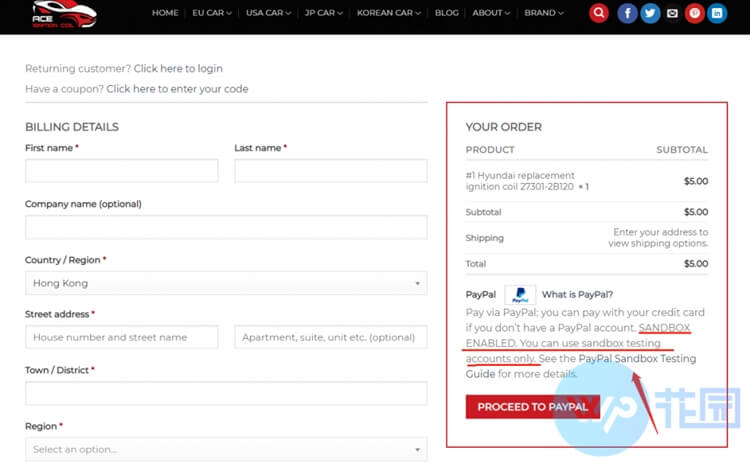750x463 pixels.
Task: Expand the JP CAR menu
Action: (324, 13)
